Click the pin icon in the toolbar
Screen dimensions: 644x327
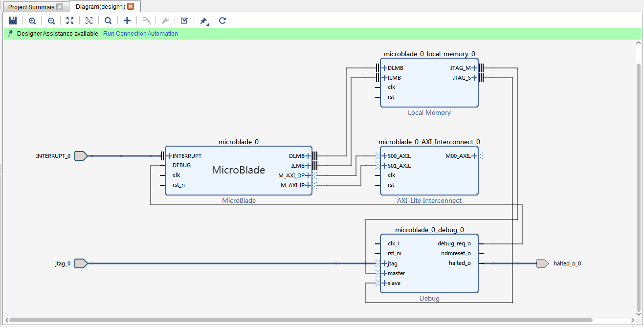point(203,21)
